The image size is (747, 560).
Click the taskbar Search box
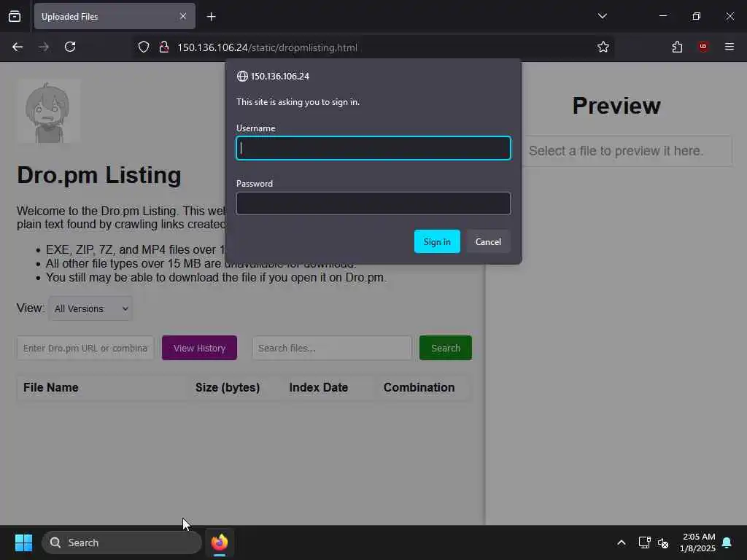click(122, 542)
